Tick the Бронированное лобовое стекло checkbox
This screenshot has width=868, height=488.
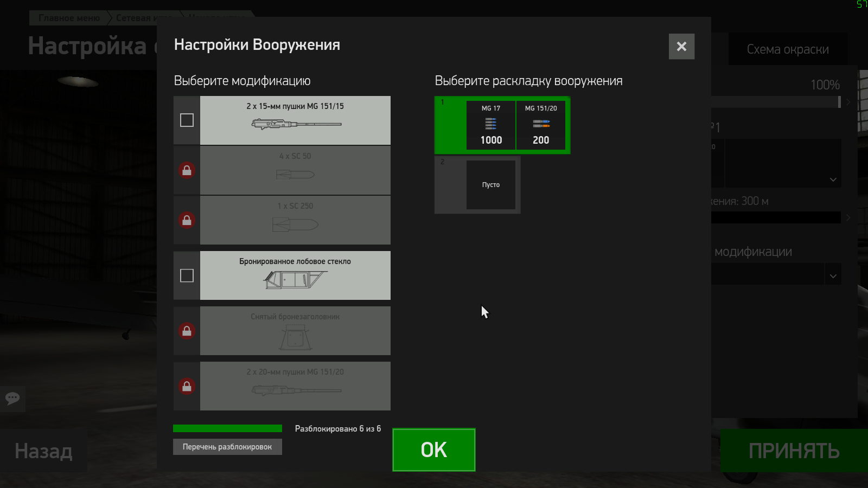click(x=187, y=275)
